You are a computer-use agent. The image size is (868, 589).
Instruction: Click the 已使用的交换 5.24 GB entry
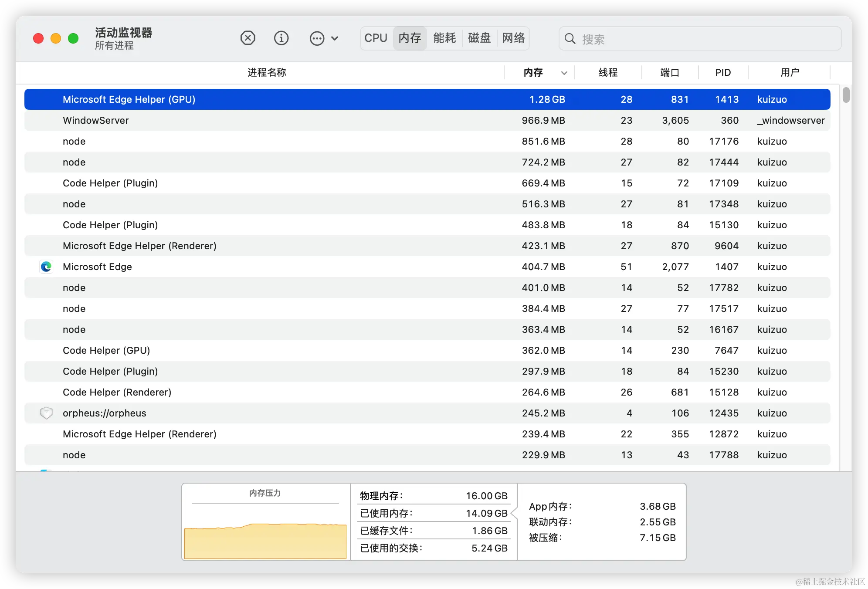[x=434, y=548]
